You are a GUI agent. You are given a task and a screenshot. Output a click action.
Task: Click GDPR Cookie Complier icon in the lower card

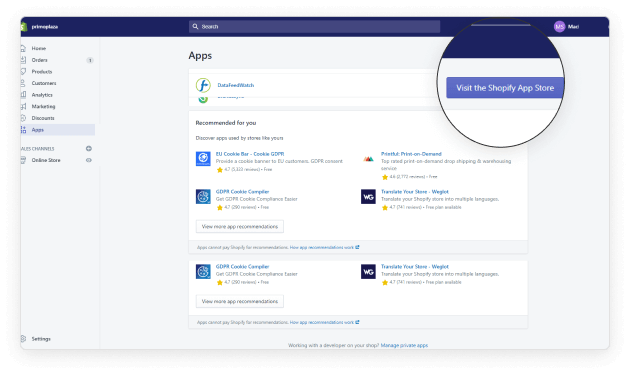pyautogui.click(x=203, y=272)
